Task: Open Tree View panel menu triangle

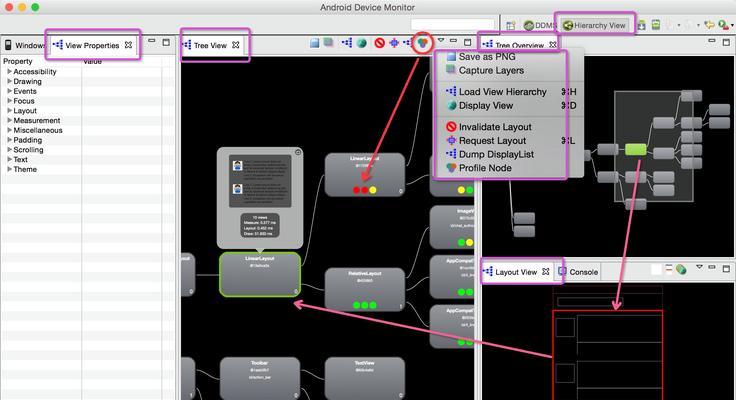Action: click(x=441, y=41)
